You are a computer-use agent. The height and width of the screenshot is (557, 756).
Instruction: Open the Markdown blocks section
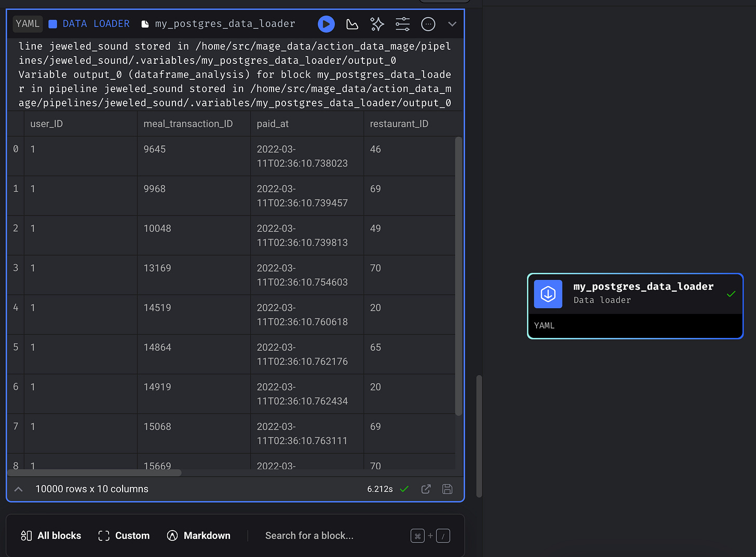tap(198, 535)
